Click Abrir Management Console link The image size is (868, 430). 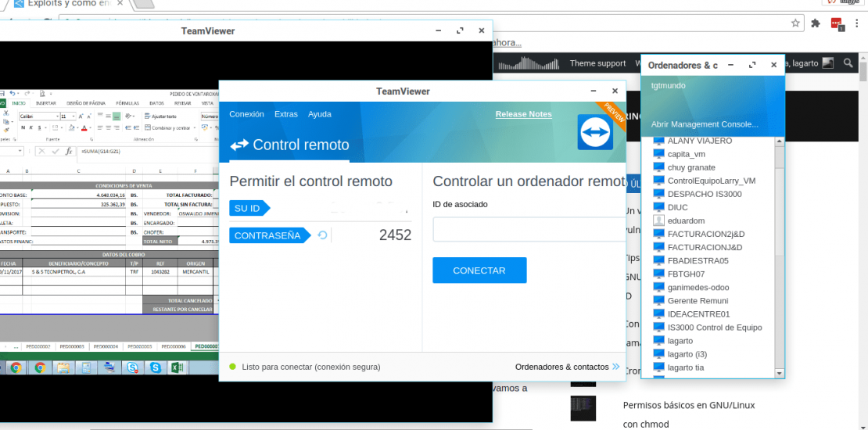pos(705,124)
